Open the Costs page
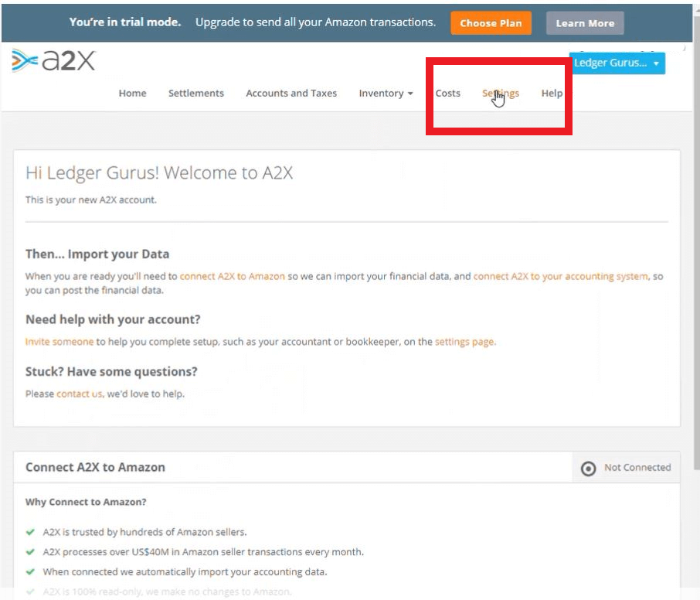 tap(448, 93)
